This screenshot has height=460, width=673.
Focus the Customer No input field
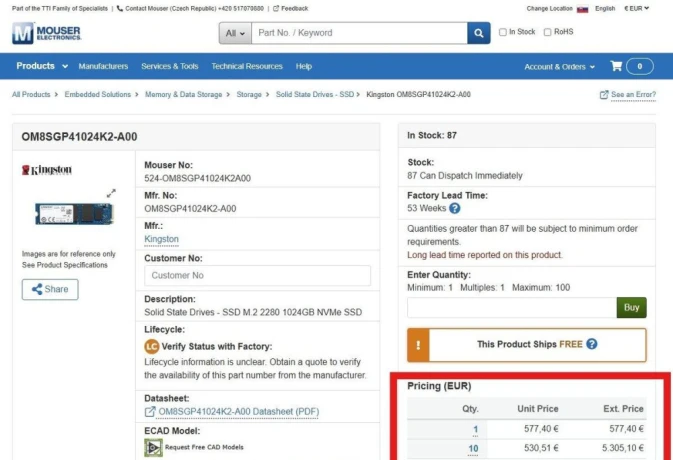tap(258, 275)
